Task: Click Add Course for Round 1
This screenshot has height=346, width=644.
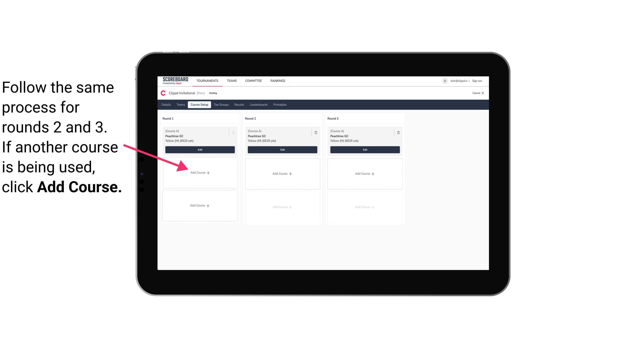Action: (200, 173)
